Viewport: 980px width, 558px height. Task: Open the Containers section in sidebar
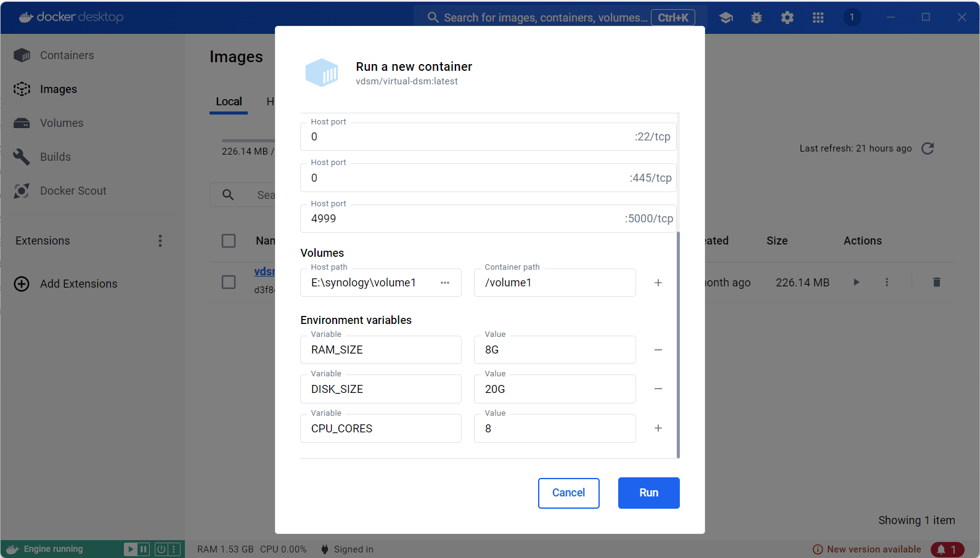click(67, 55)
